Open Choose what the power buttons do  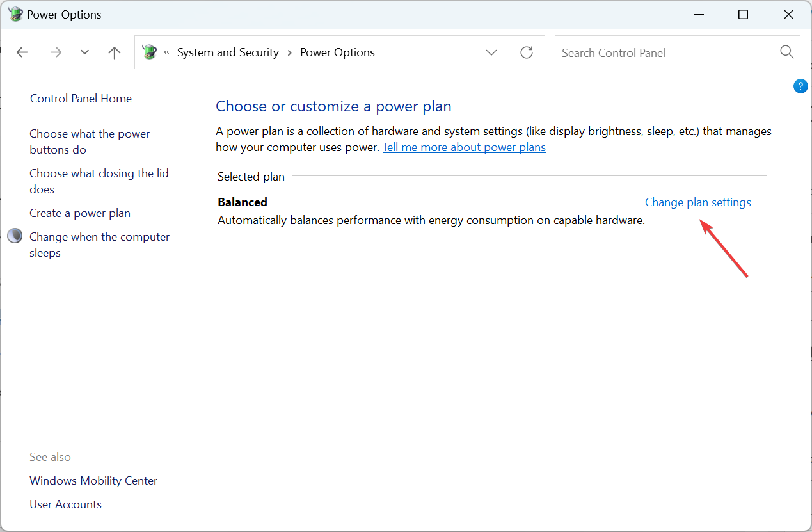click(x=90, y=141)
